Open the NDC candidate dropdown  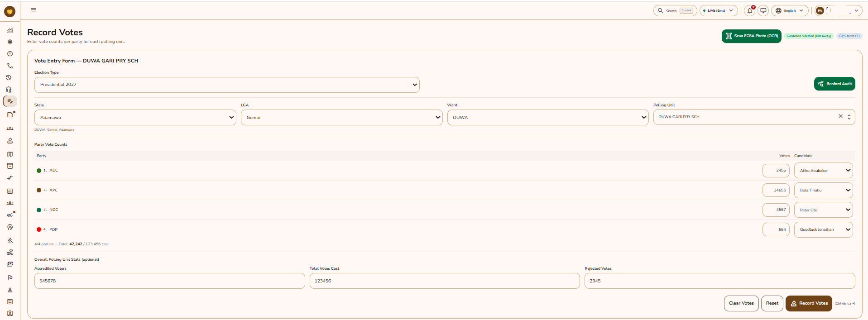824,210
